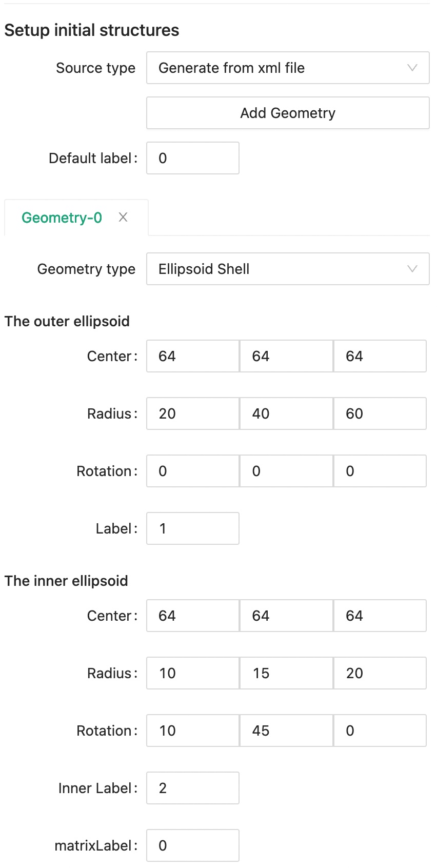The width and height of the screenshot is (437, 868).
Task: Click the Default label input field
Action: pyautogui.click(x=193, y=158)
